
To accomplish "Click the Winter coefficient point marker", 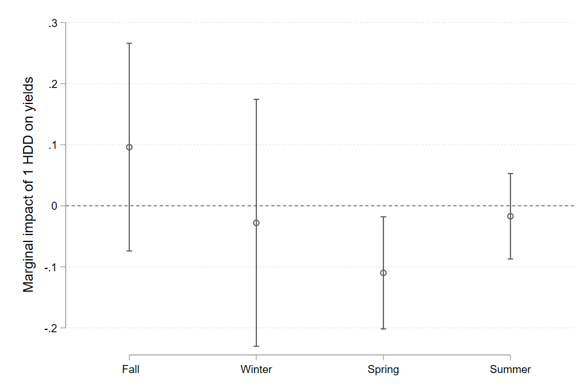I will click(256, 222).
